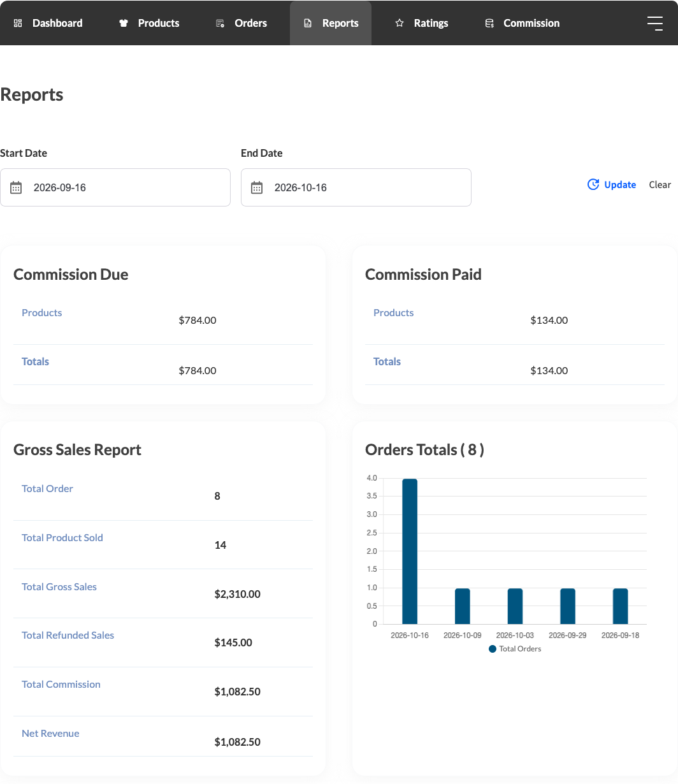The image size is (678, 784).
Task: Click the Orders Totals ( 8 ) heading
Action: coord(424,449)
